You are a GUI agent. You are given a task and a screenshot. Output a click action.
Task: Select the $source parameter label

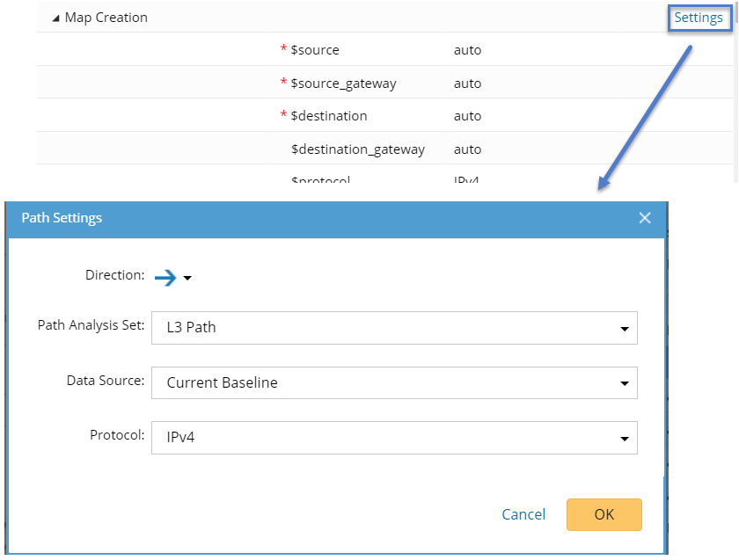tap(314, 50)
